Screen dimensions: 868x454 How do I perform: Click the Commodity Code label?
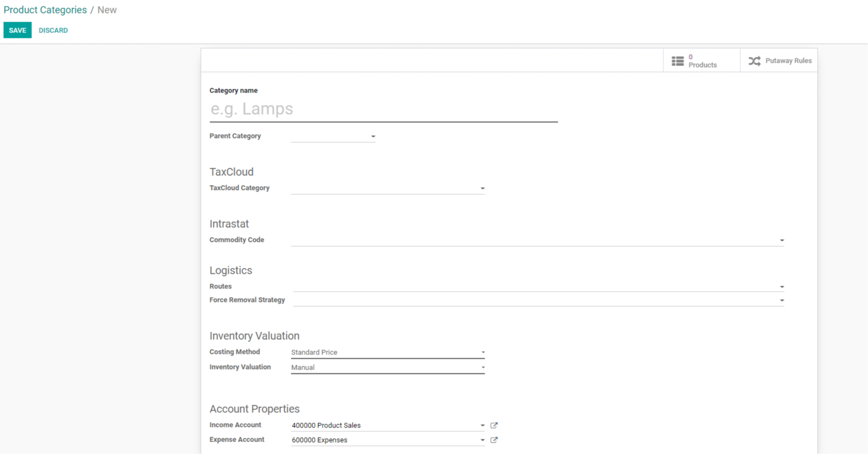[x=237, y=240]
